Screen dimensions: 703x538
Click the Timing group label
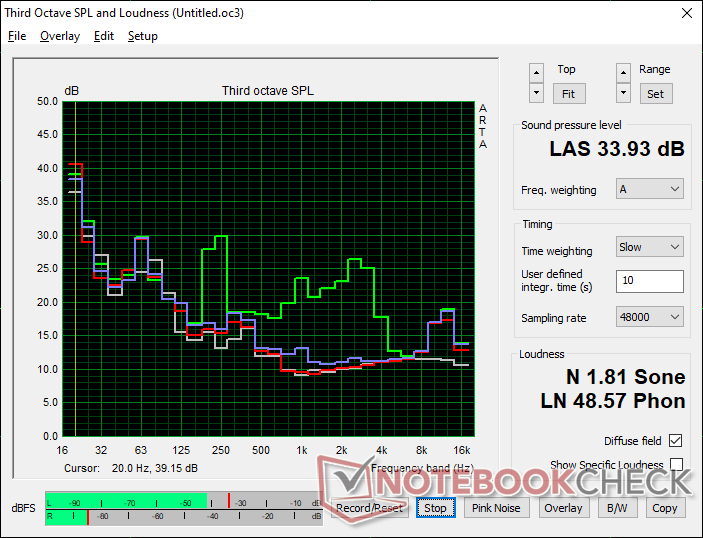pyautogui.click(x=537, y=224)
